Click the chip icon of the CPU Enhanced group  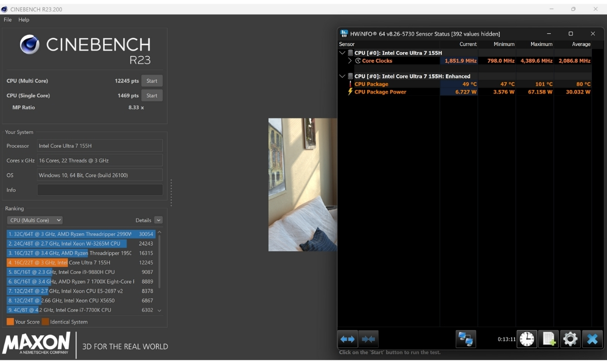point(350,76)
